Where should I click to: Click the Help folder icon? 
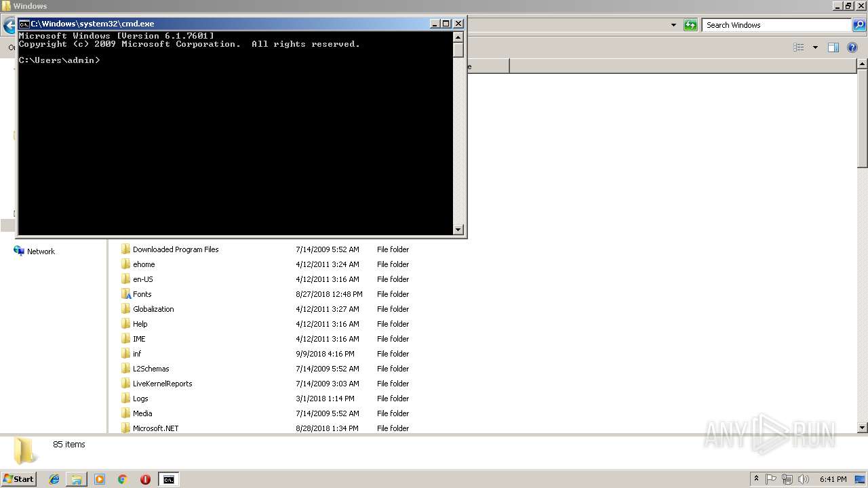(126, 324)
